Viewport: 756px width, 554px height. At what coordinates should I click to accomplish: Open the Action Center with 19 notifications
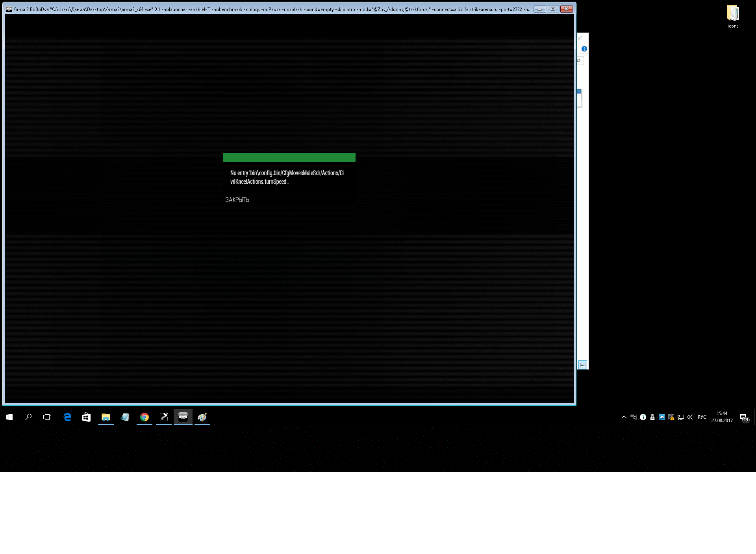pos(743,417)
